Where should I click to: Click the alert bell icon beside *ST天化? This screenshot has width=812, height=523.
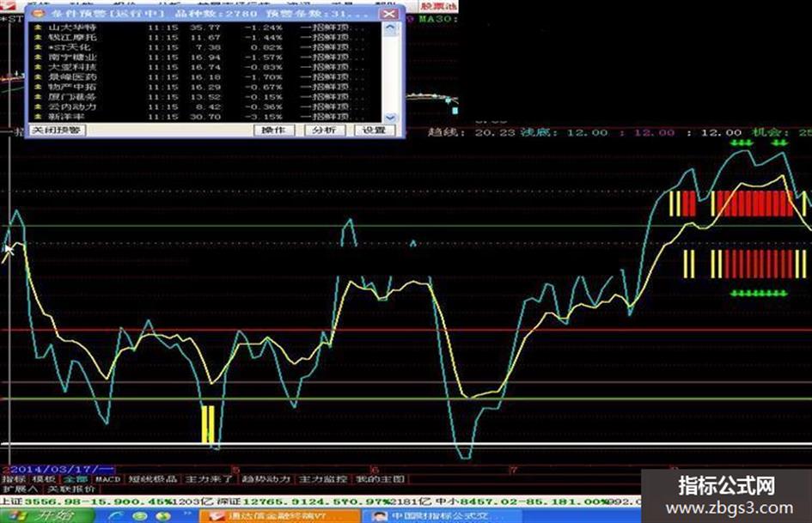(x=37, y=47)
